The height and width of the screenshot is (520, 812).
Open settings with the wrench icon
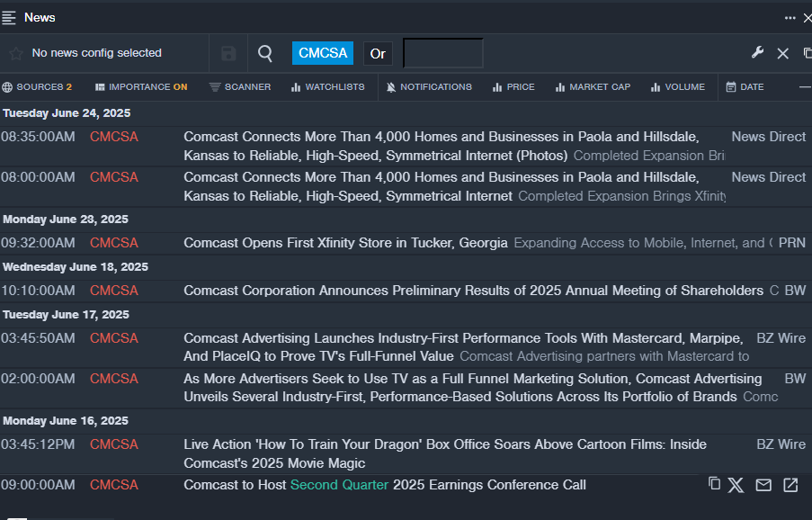click(757, 52)
